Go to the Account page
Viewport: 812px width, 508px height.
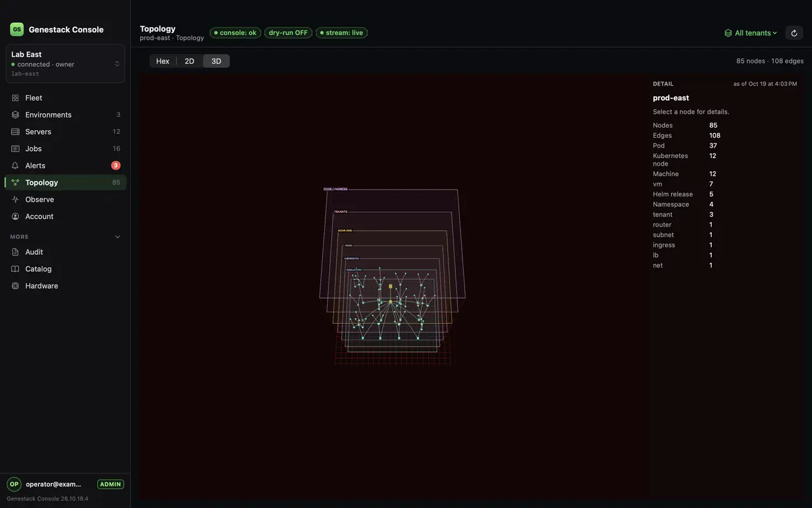[65, 217]
